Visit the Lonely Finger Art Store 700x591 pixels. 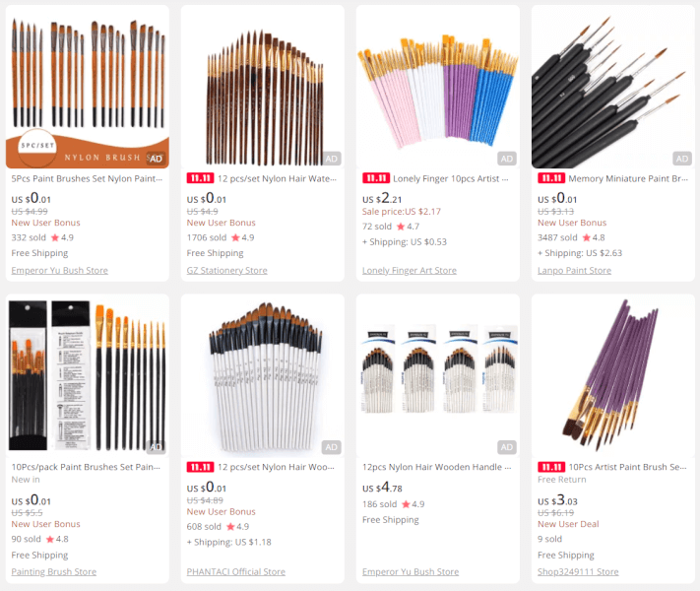410,270
